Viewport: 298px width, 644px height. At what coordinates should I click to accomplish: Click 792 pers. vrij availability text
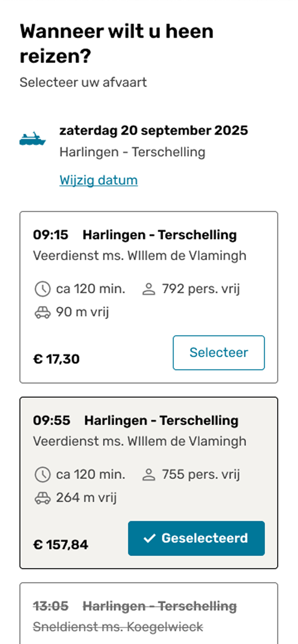(201, 289)
